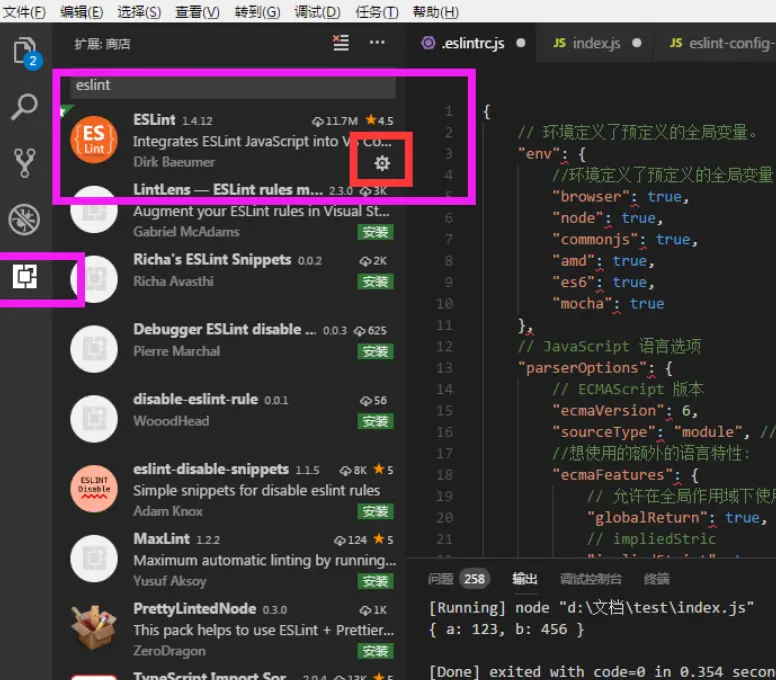
Task: Click the "parserOptions" key in editor
Action: pyautogui.click(x=582, y=368)
